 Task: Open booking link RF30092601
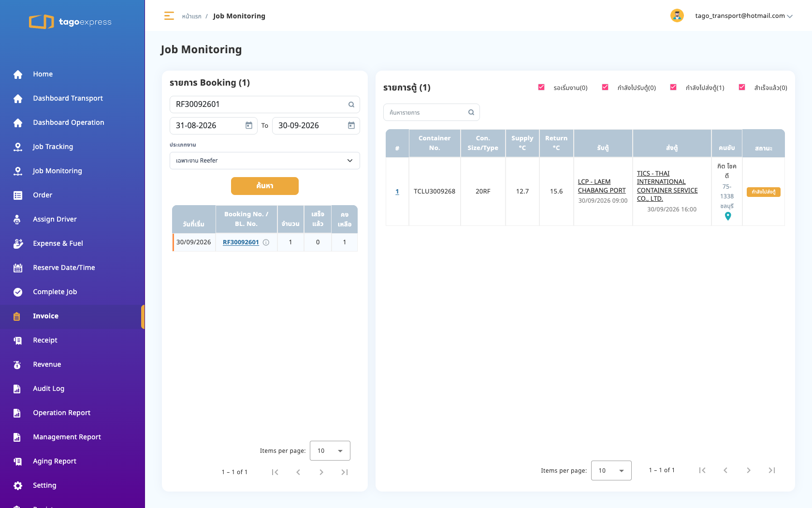(x=241, y=242)
